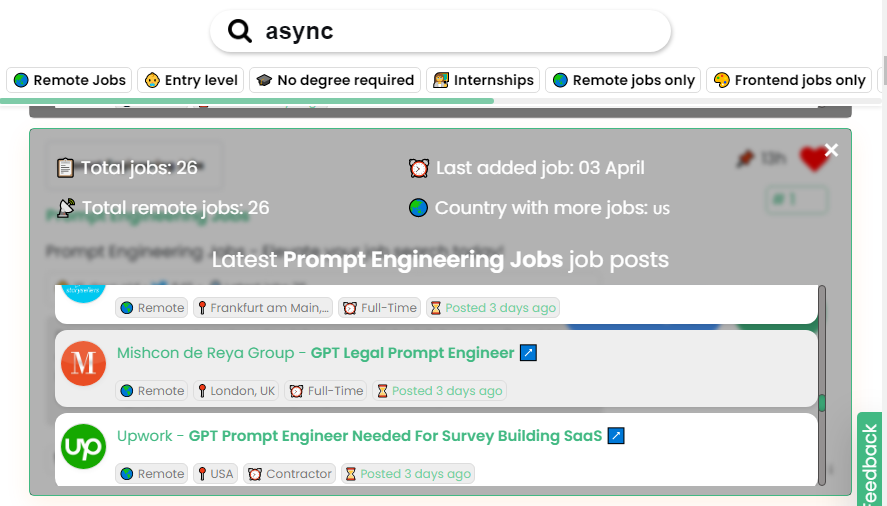Click the red heart favorite icon
887x506 pixels.
[814, 158]
